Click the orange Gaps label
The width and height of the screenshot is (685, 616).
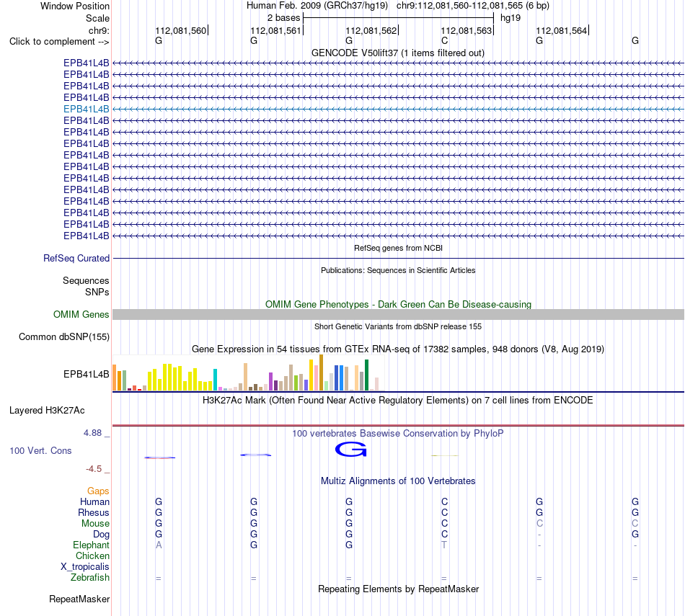98,491
